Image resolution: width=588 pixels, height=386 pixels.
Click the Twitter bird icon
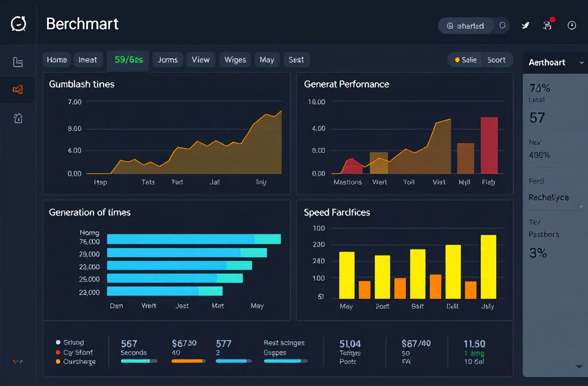click(x=525, y=25)
